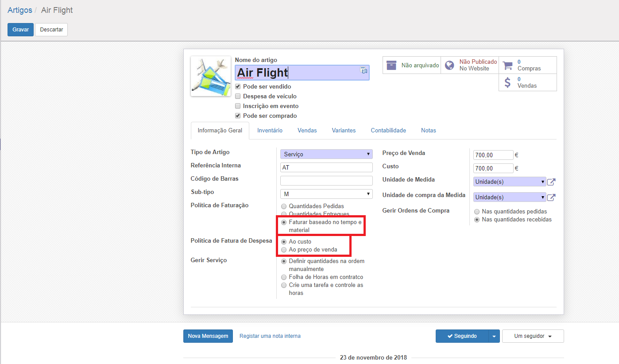Select the Ao preço de venda radio option
The width and height of the screenshot is (619, 364).
click(x=284, y=250)
